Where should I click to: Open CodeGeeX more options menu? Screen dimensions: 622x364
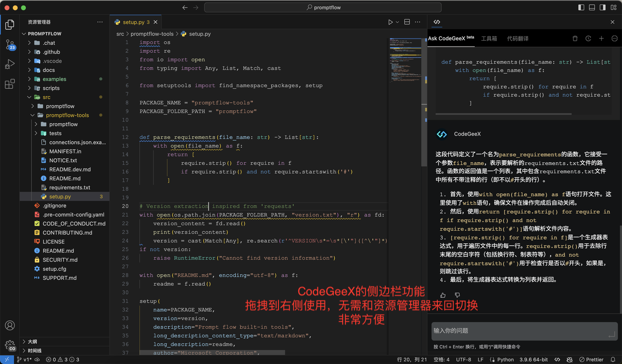point(614,38)
